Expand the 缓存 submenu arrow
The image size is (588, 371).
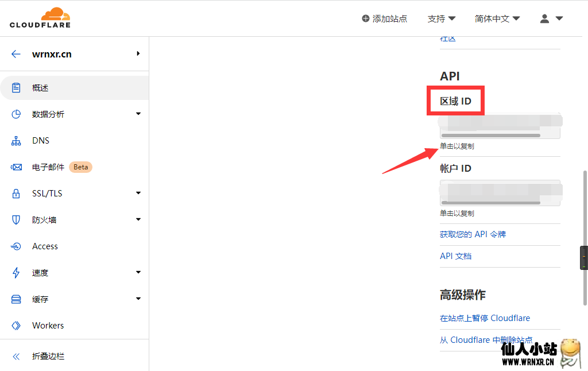coord(138,299)
